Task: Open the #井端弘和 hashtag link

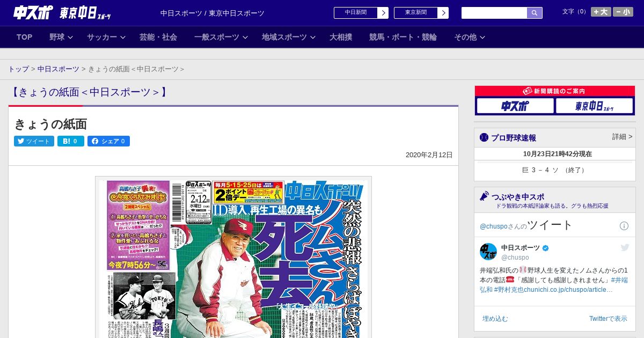Action: pos(619,280)
